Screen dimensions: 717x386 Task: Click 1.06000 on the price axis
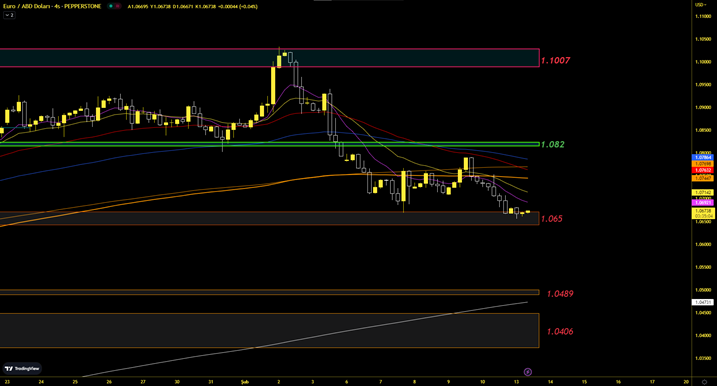pyautogui.click(x=703, y=244)
